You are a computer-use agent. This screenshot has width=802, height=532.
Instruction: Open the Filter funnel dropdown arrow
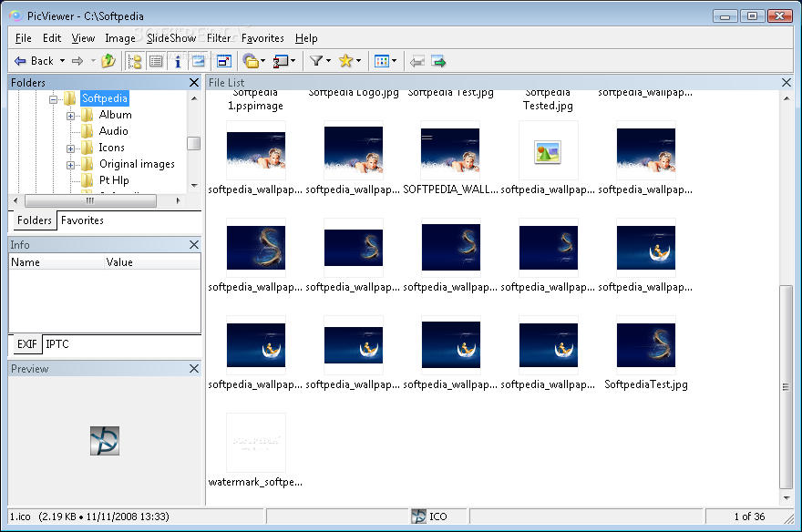click(x=328, y=61)
